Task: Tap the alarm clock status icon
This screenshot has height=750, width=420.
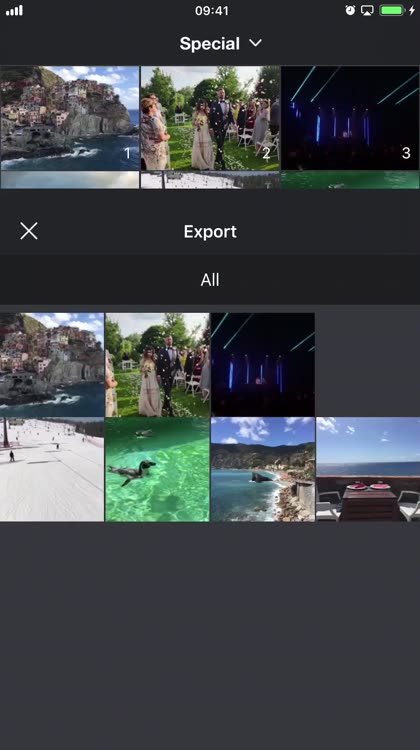Action: click(350, 11)
